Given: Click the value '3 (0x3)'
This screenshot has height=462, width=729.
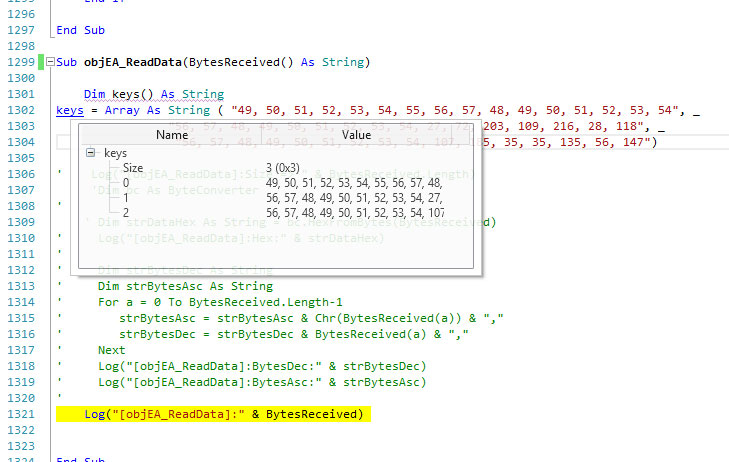Looking at the screenshot, I should (283, 168).
